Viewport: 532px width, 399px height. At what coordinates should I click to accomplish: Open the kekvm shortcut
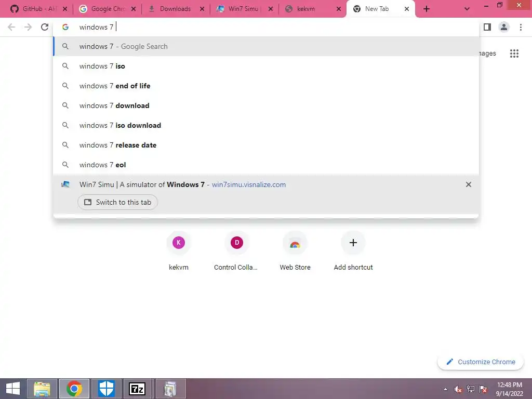pos(179,251)
